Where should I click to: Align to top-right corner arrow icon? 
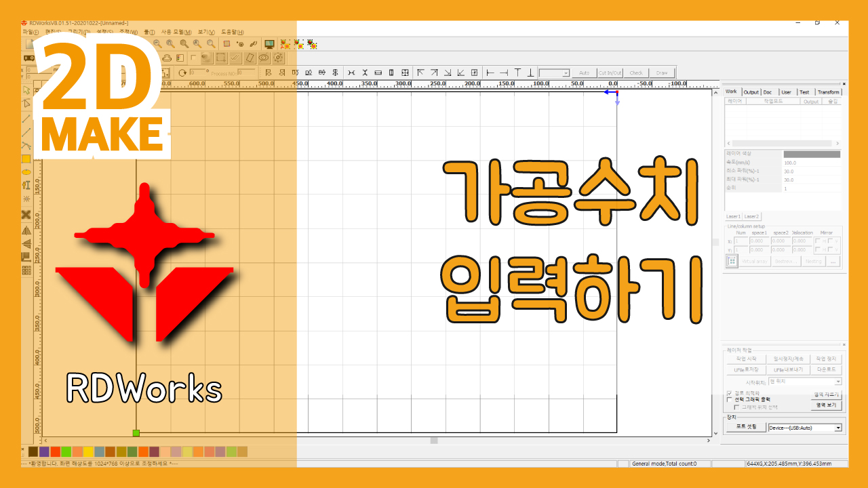(x=434, y=73)
